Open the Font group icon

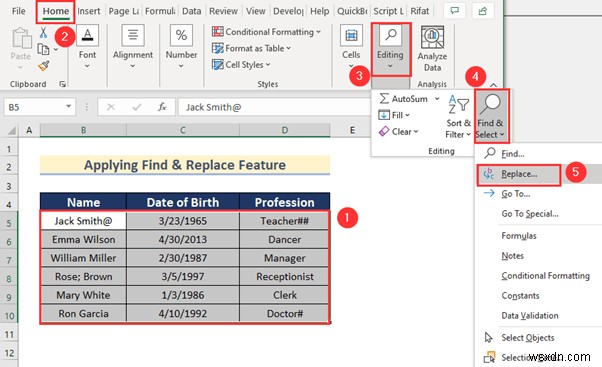88,35
